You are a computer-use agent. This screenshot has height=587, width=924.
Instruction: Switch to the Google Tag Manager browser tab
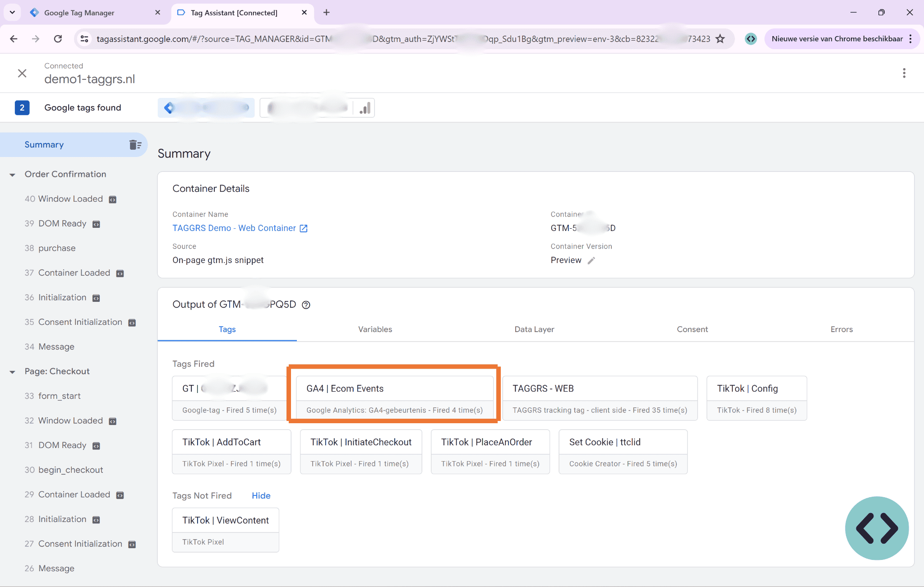[95, 13]
